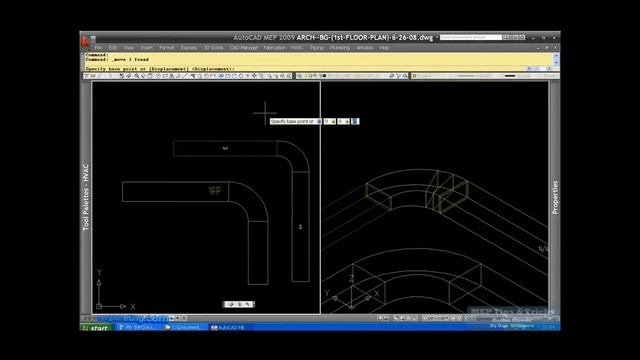Viewport: 640px width, 360px height.
Task: Click the dynamic input Y coordinate field
Action: [x=343, y=121]
